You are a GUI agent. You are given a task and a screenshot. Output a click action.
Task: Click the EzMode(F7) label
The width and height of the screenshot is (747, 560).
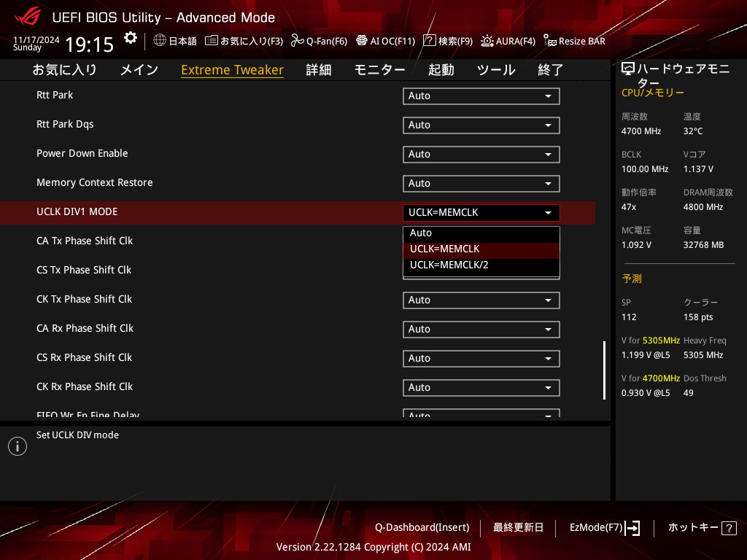(596, 528)
